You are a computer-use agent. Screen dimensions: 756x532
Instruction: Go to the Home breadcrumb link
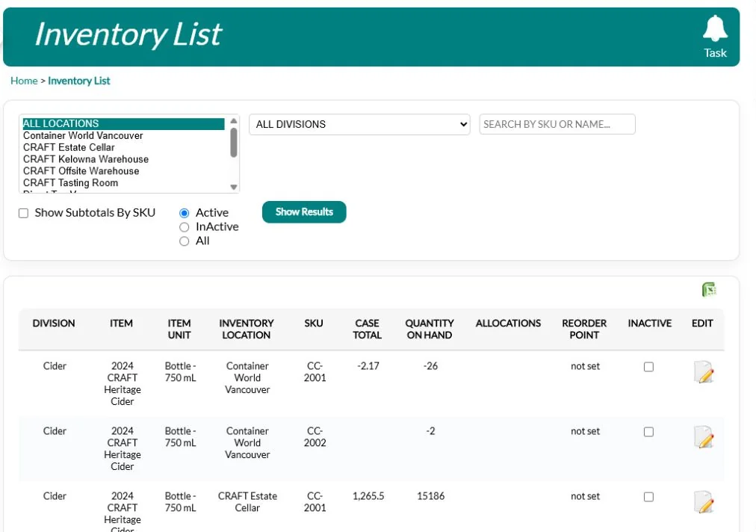coord(24,81)
